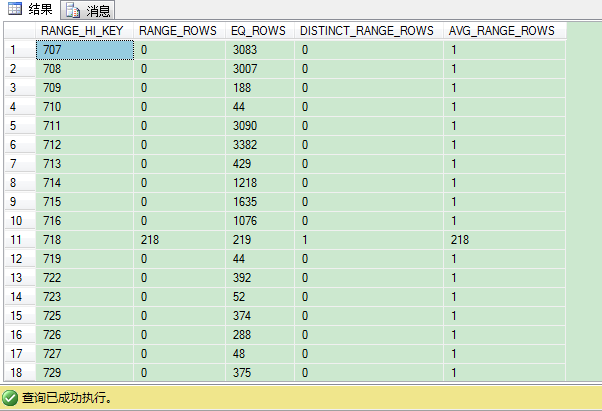Click EQ_ROWS cell 3007
The image size is (602, 411).
pyautogui.click(x=260, y=69)
